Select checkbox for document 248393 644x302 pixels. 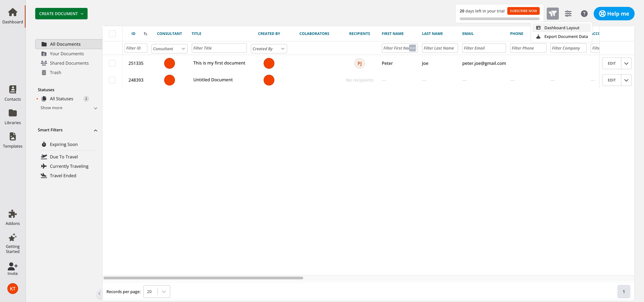(x=112, y=80)
